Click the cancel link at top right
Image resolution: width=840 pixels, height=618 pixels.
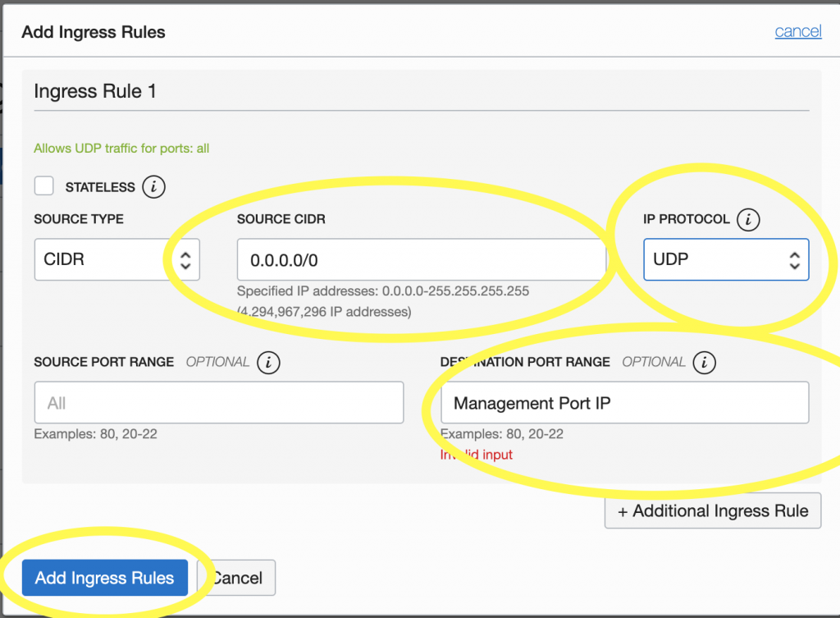click(798, 31)
